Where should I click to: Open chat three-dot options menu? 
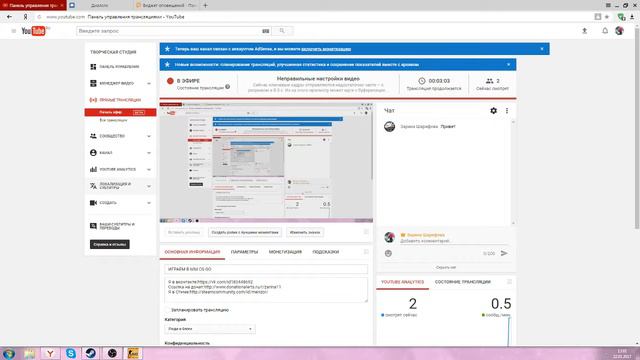point(507,111)
